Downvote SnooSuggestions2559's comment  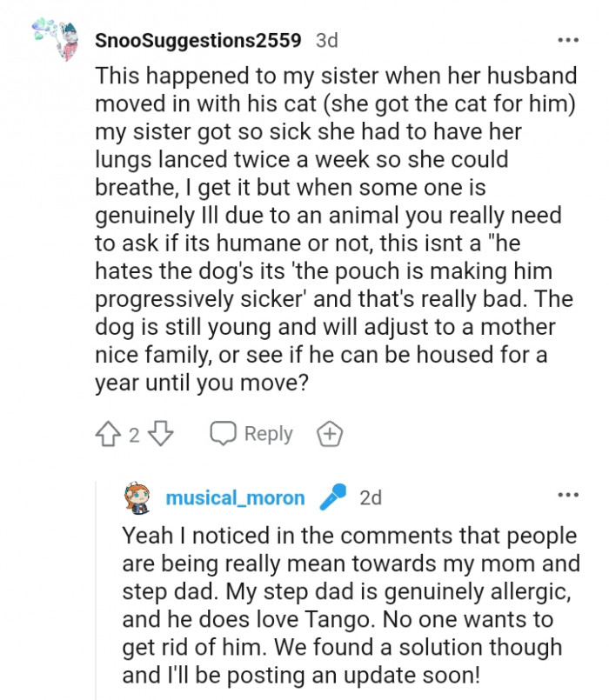159,433
